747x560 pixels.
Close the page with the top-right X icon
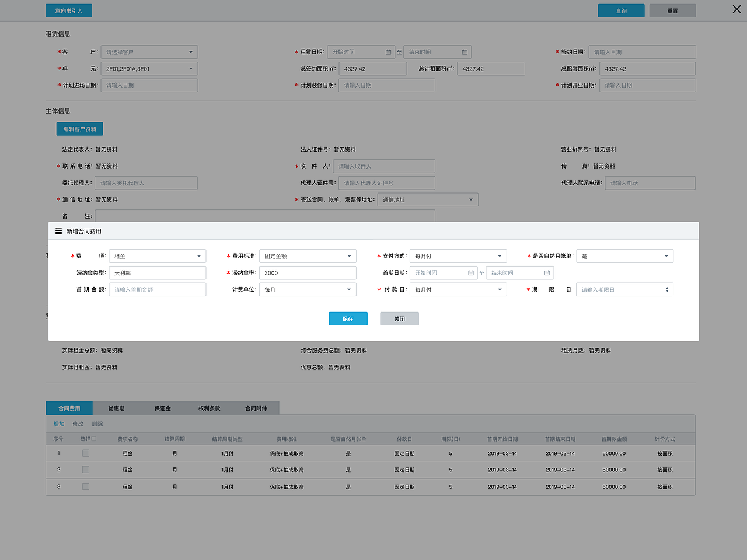[x=736, y=9]
